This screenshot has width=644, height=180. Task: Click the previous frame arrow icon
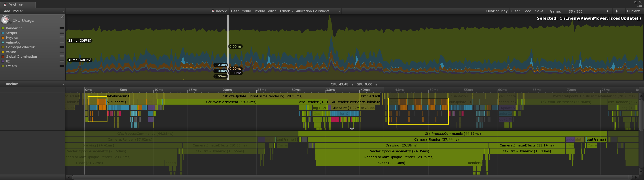[607, 11]
